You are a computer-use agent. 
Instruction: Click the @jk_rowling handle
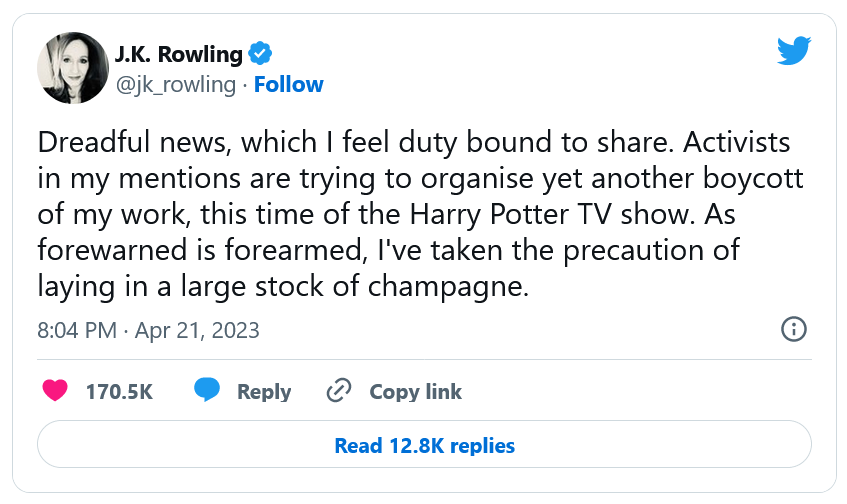coord(176,84)
